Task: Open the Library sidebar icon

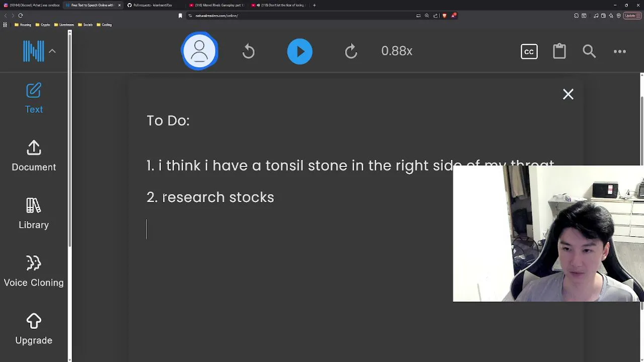Action: point(34,214)
